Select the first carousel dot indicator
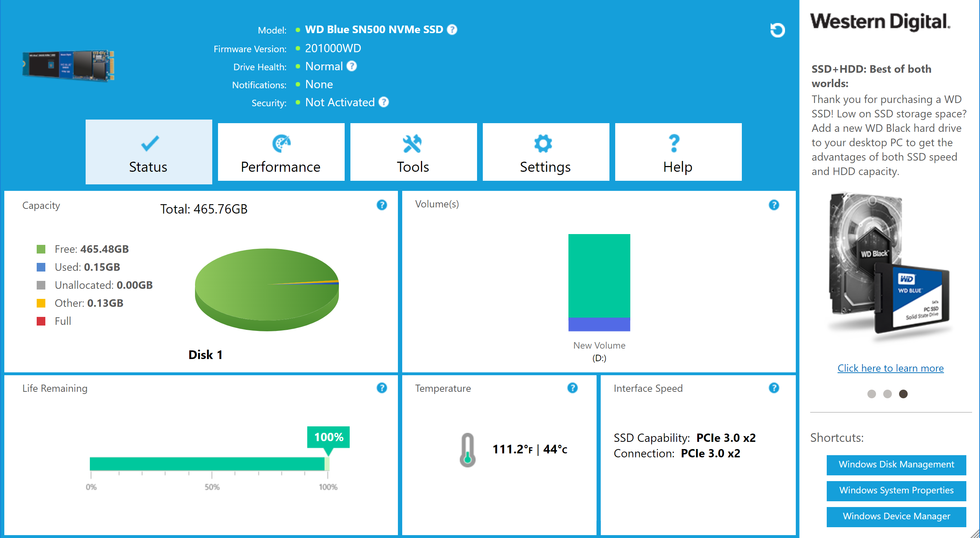This screenshot has width=980, height=538. 871,394
